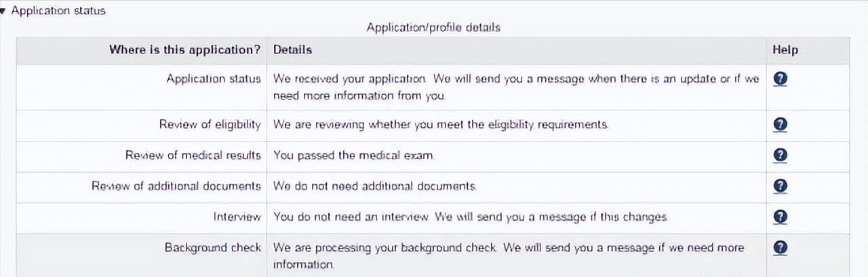Open help for Review of eligibility
The width and height of the screenshot is (868, 277).
coord(780,125)
